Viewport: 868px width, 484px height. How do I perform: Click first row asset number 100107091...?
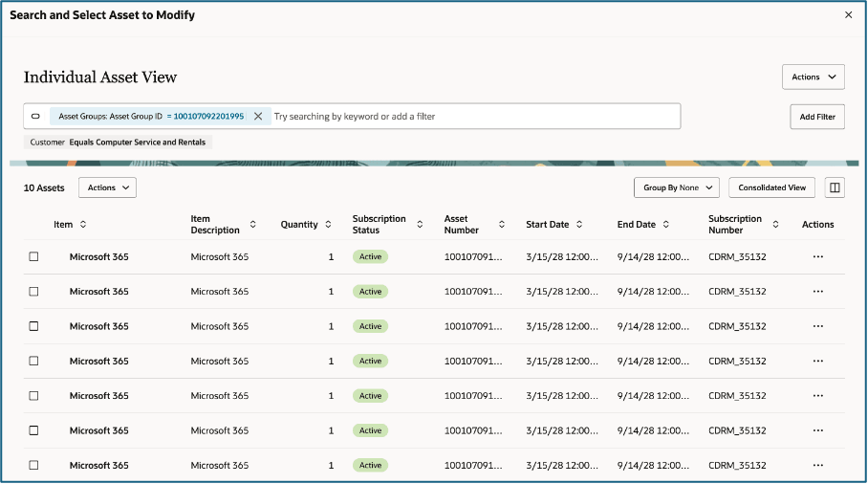(x=473, y=257)
